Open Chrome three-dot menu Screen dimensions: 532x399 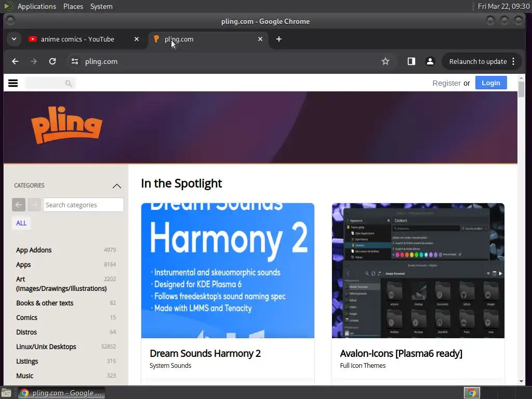513,61
